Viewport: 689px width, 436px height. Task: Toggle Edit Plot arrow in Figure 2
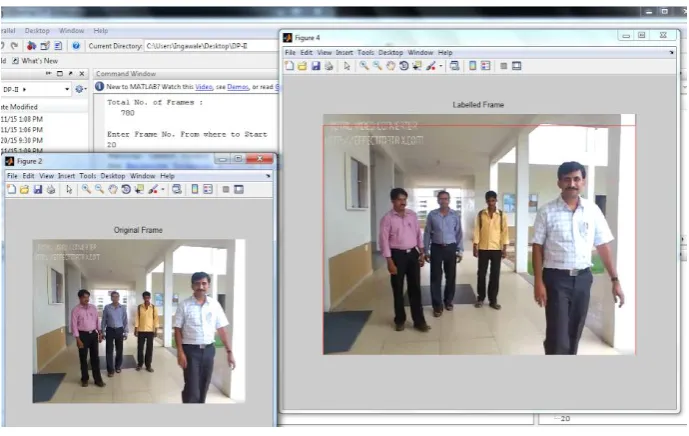pos(69,189)
